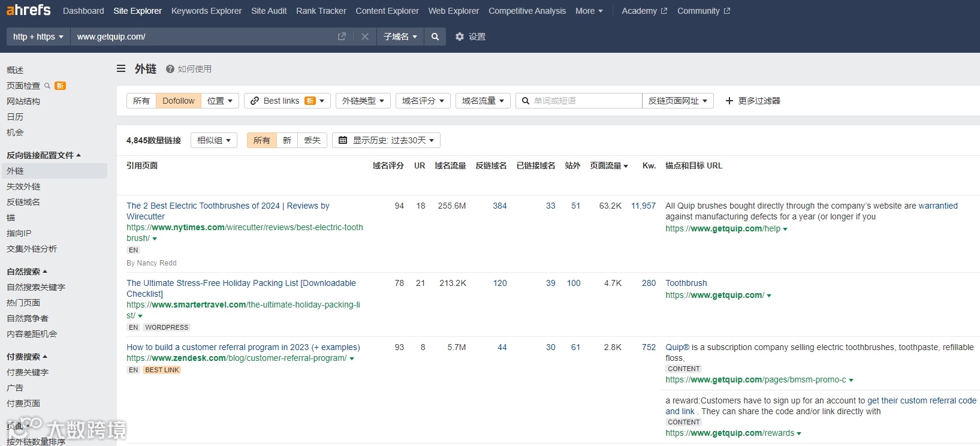Open 热门页面 in sidebar
This screenshot has width=980, height=446.
tap(23, 303)
